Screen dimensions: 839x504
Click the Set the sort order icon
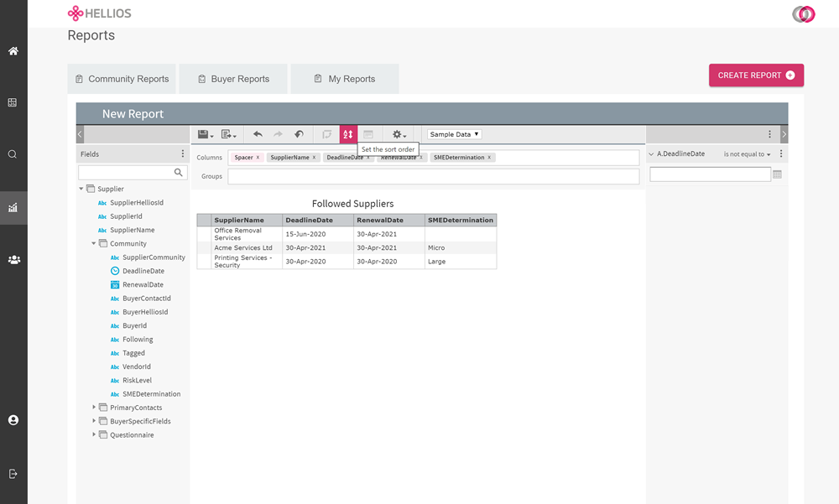coord(348,134)
